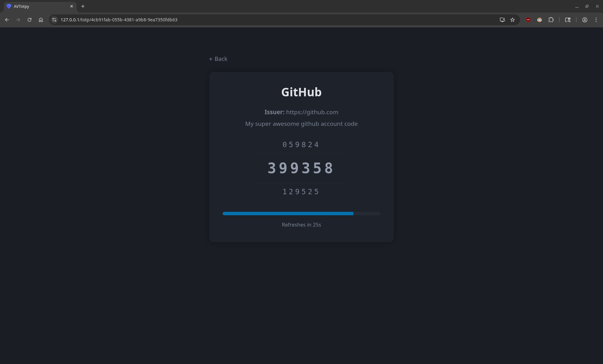Close the browser window

597,6
